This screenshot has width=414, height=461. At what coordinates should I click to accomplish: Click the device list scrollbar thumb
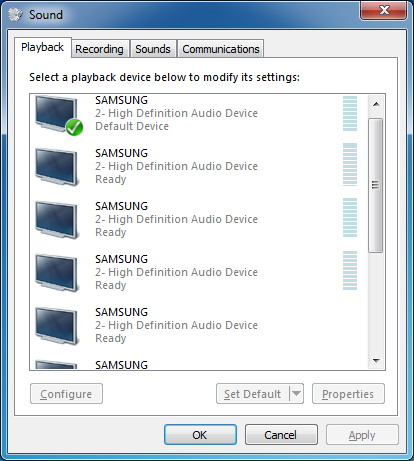coord(376,185)
